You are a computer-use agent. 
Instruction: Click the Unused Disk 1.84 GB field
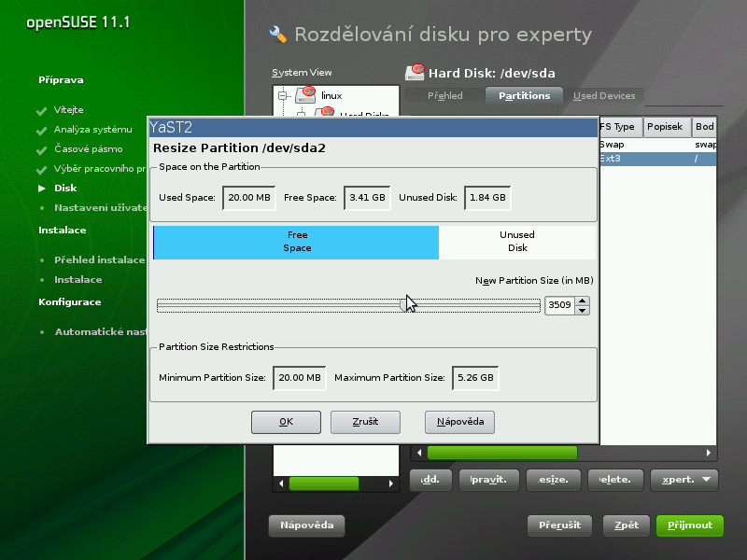pyautogui.click(x=487, y=198)
